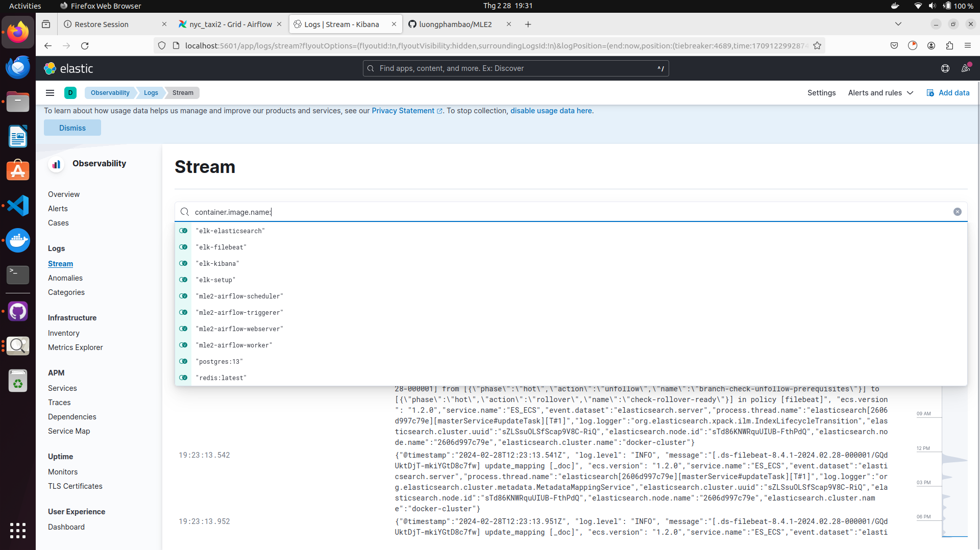Focus the global Find apps search box
980x550 pixels.
(x=516, y=68)
